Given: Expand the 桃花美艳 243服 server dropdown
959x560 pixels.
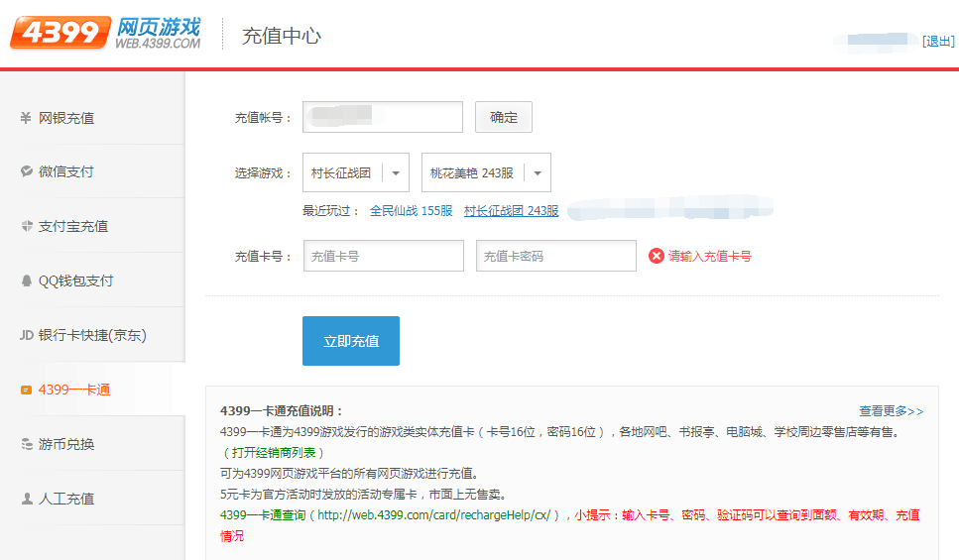Looking at the screenshot, I should tap(486, 172).
